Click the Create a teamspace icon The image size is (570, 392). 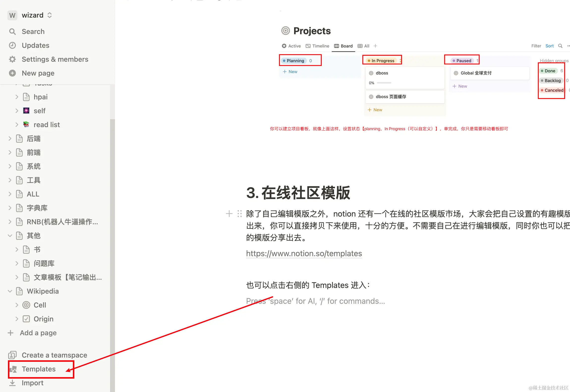click(12, 355)
